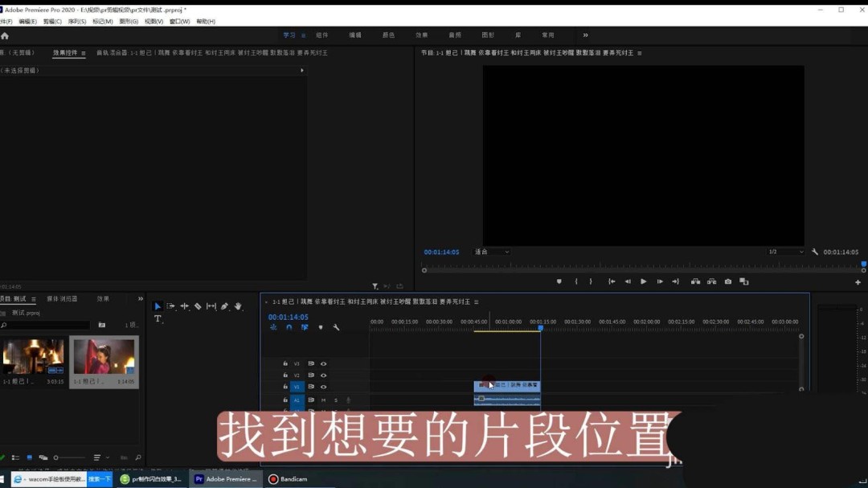Viewport: 868px width, 488px height.
Task: Select the Hand tool
Action: pos(238,306)
